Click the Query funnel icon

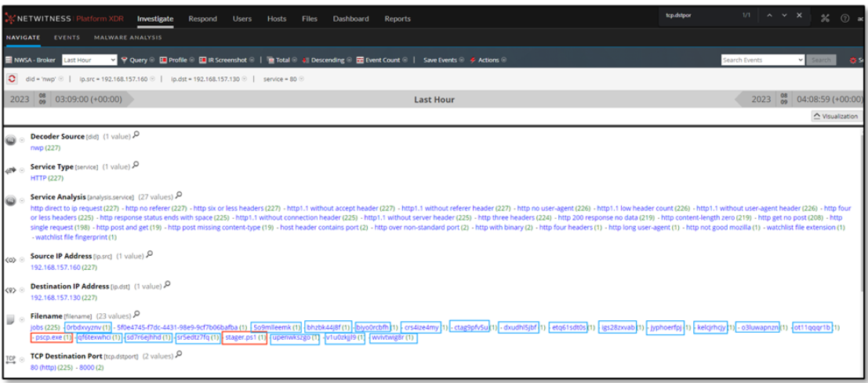125,60
